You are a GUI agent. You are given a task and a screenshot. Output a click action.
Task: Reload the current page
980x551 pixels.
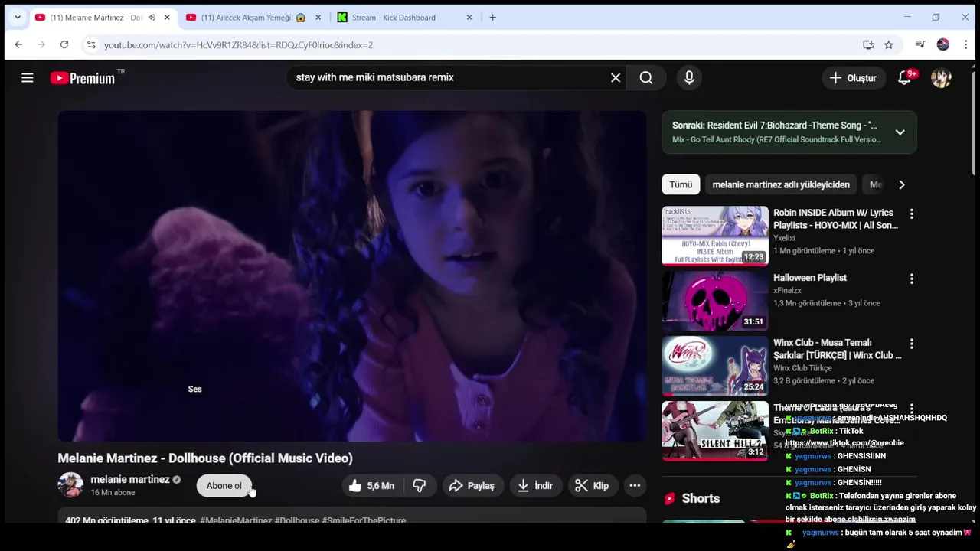(64, 44)
